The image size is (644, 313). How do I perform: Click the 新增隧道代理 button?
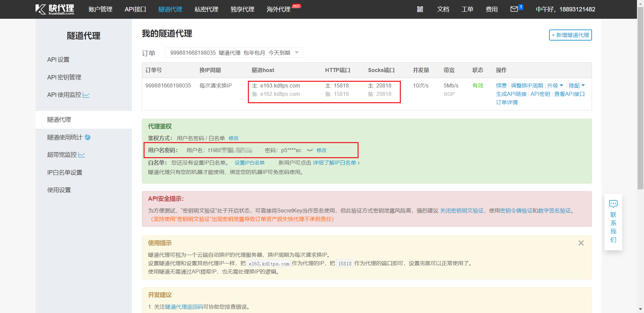click(570, 35)
